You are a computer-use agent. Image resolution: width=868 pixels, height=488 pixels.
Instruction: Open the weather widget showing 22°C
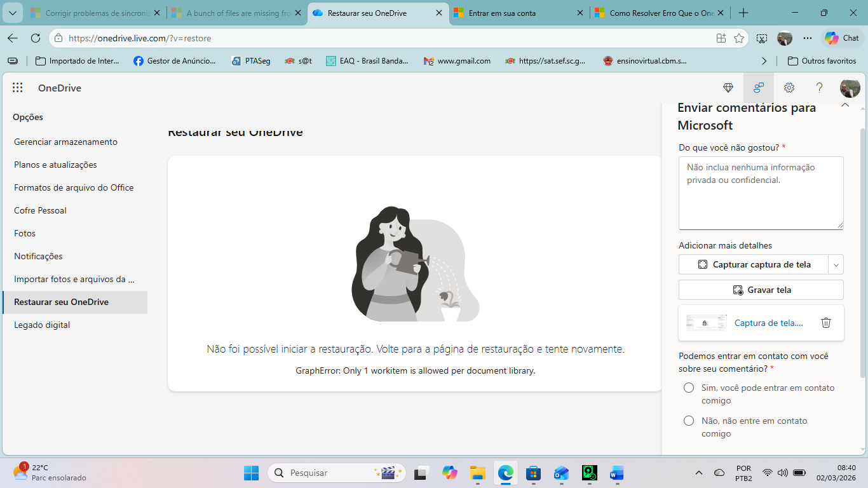point(50,472)
